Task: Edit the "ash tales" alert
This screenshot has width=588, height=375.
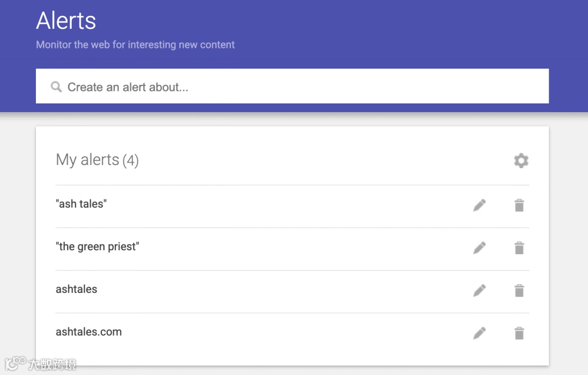Action: pos(479,205)
